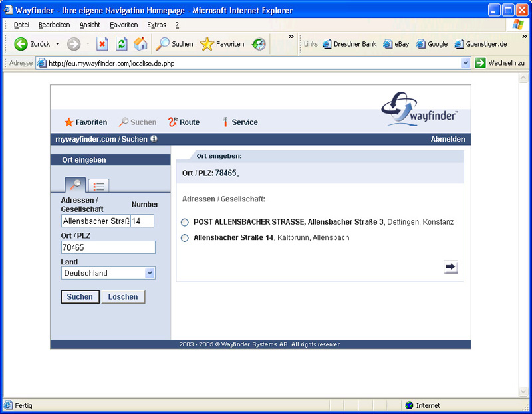Open the Route navigation item

pos(184,122)
